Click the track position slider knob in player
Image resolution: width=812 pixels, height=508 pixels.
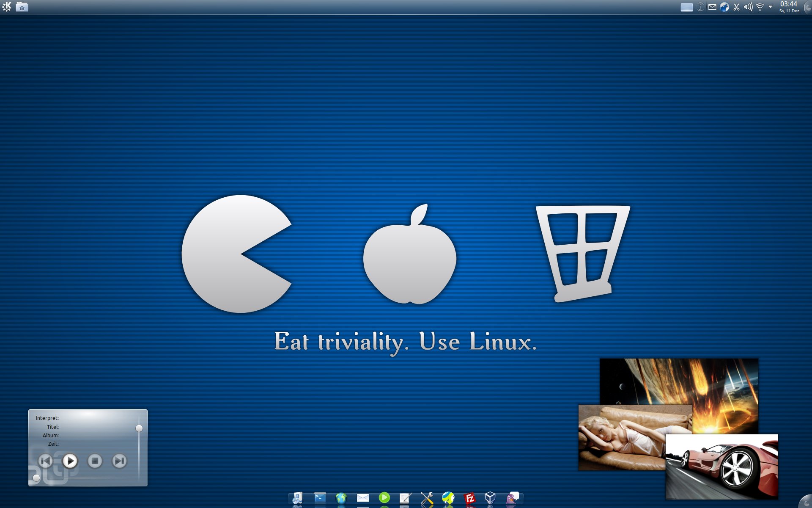coord(36,478)
